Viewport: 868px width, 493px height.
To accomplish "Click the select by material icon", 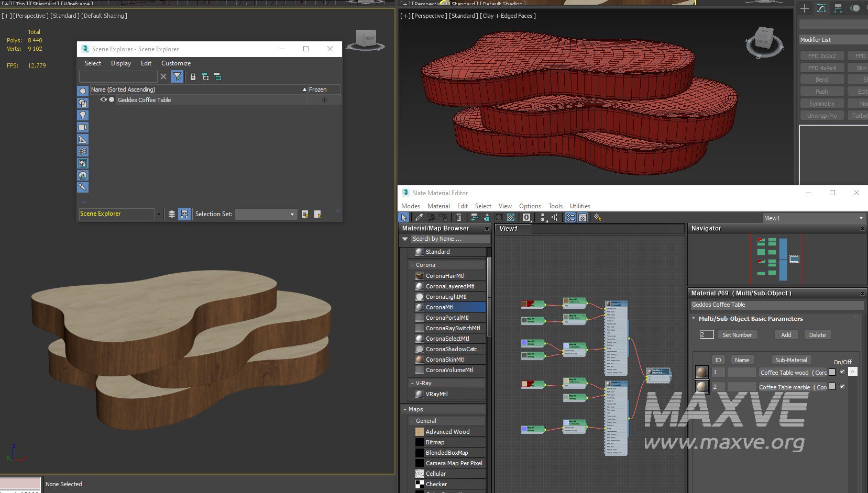I will (x=597, y=218).
